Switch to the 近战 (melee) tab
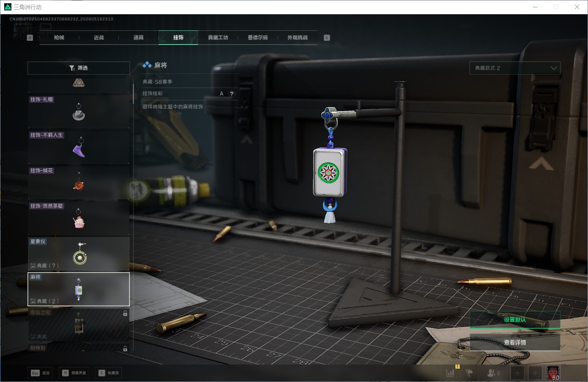588x382 pixels. point(99,38)
